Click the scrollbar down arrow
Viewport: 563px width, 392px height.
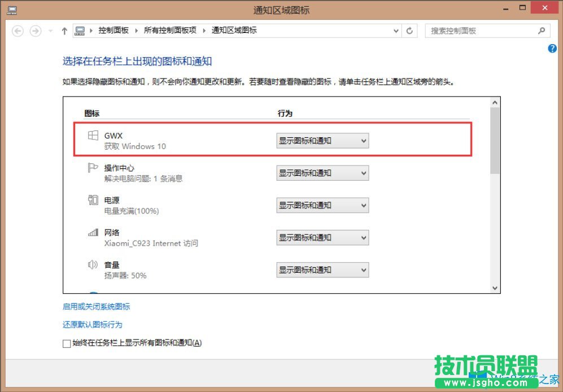coord(495,287)
